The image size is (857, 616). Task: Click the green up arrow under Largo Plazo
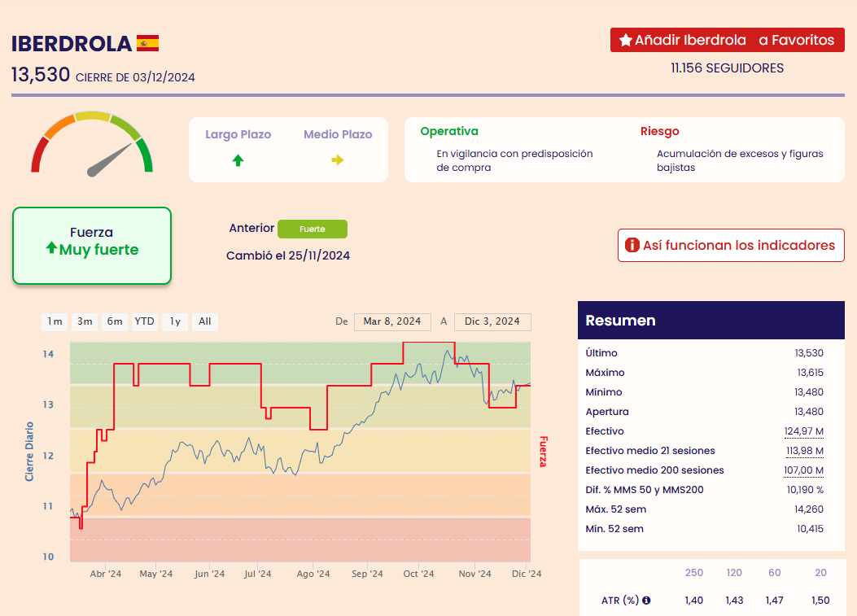click(x=238, y=160)
